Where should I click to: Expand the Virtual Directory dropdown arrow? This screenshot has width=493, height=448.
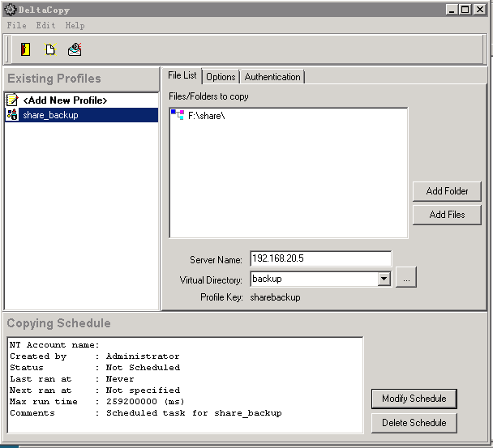(384, 279)
